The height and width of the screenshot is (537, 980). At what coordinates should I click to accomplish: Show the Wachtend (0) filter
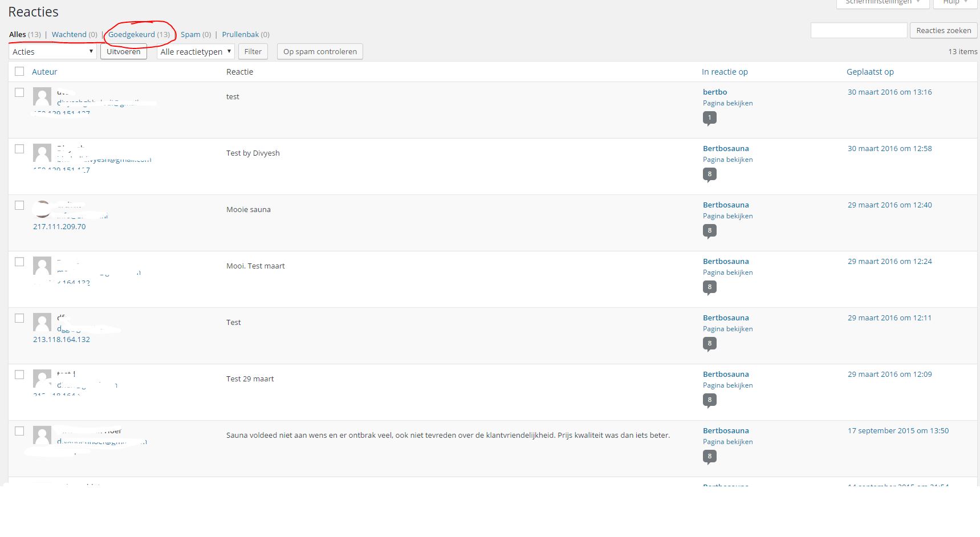point(75,34)
